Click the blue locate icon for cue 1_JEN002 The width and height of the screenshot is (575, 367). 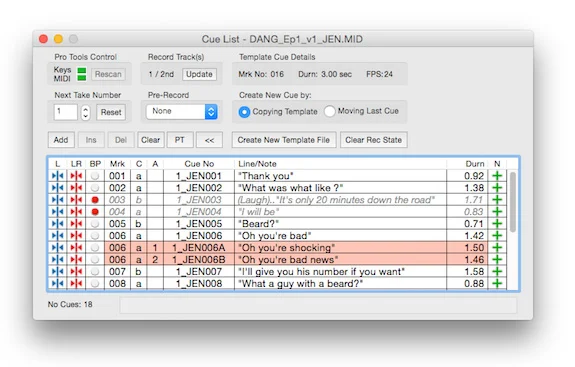58,188
